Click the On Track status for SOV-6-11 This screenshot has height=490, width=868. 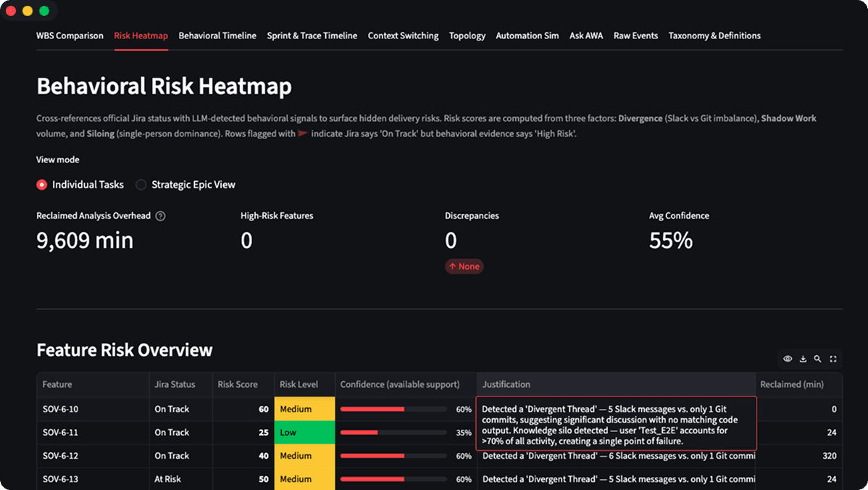pyautogui.click(x=180, y=433)
